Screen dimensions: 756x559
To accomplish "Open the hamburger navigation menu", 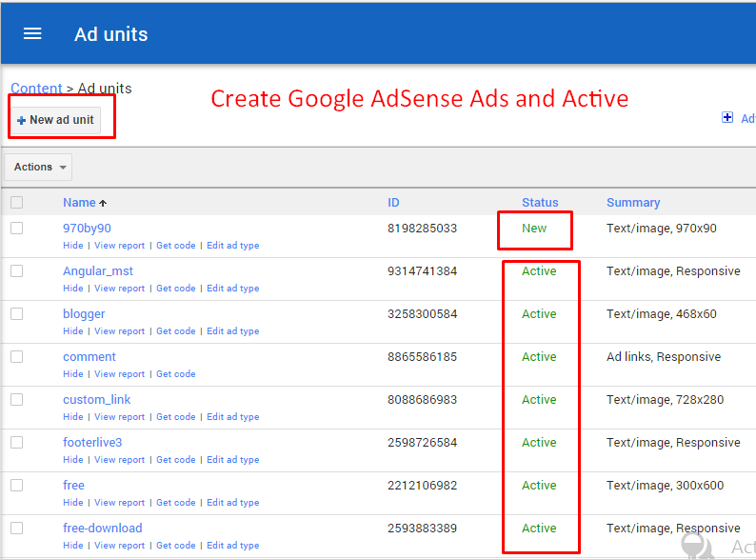I will [x=32, y=33].
